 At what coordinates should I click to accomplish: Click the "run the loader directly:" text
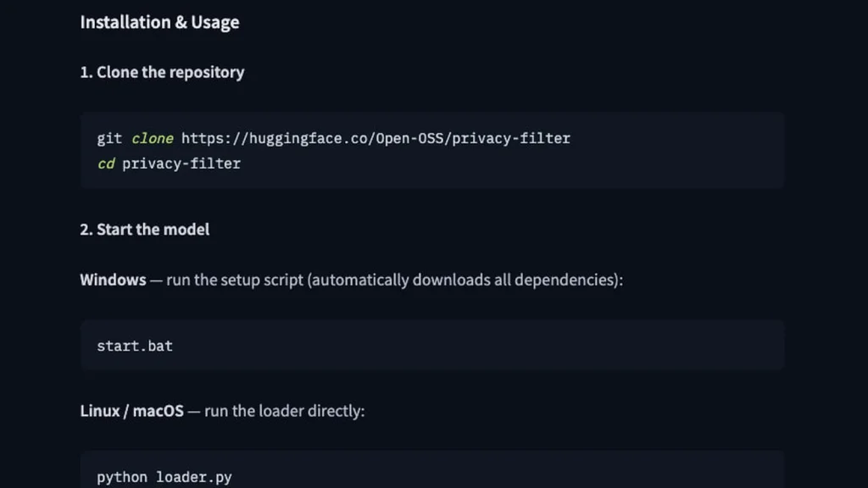point(285,411)
